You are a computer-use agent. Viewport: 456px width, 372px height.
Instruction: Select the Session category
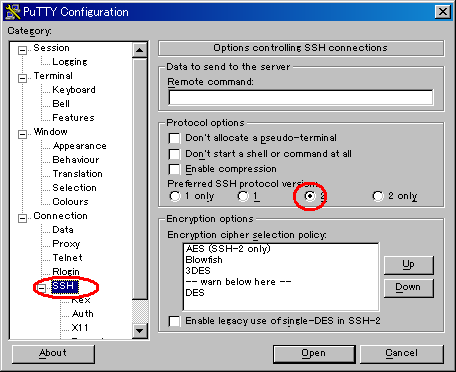(51, 48)
